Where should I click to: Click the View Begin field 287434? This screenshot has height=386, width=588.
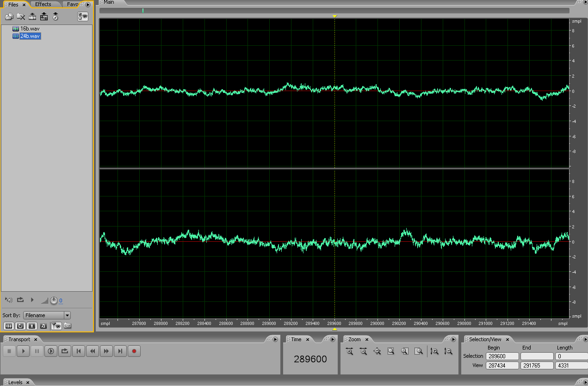(502, 365)
